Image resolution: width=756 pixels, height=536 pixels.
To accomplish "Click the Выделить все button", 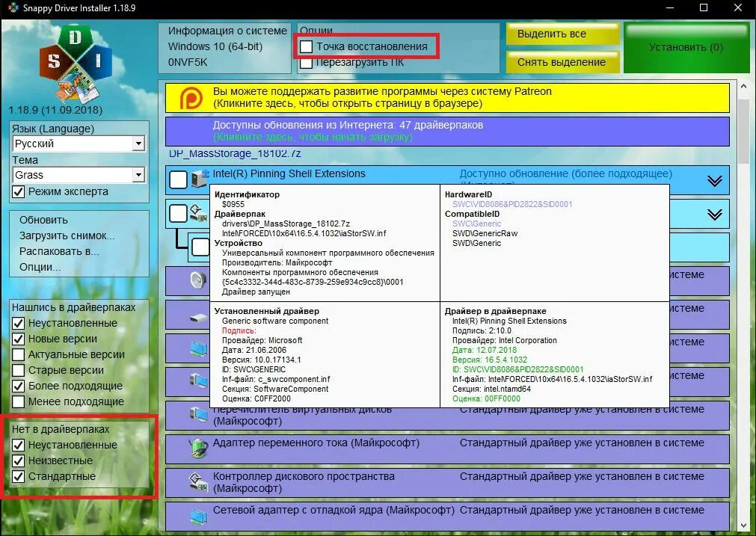I will click(562, 34).
